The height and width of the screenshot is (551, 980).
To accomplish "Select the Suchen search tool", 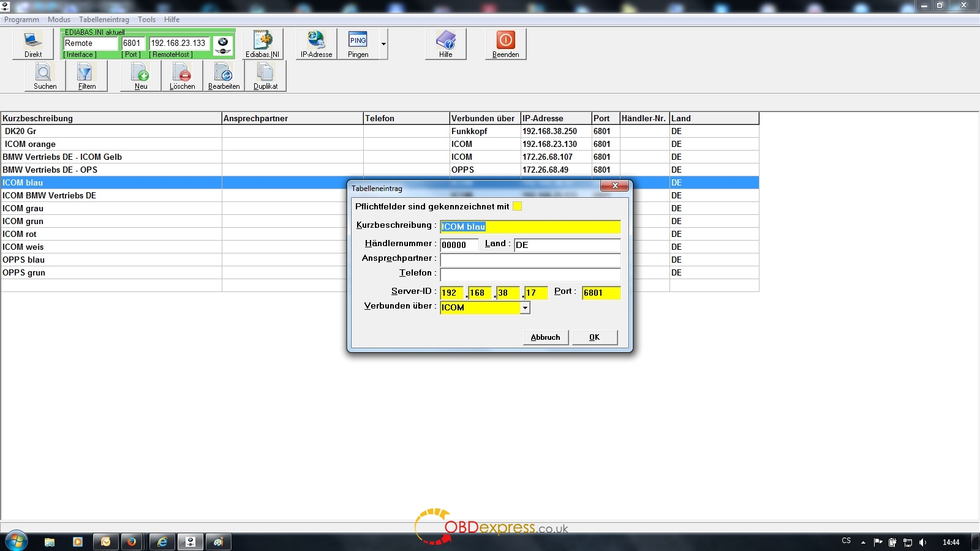I will click(x=45, y=77).
